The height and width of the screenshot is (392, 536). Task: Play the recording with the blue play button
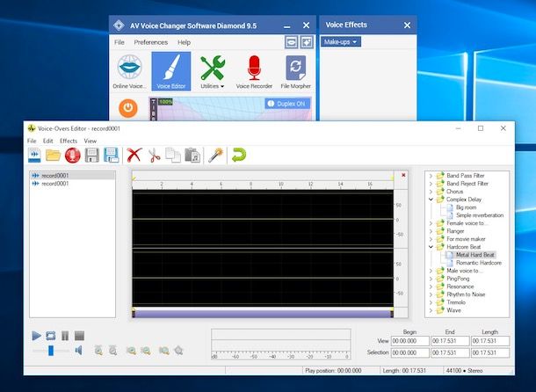point(36,336)
